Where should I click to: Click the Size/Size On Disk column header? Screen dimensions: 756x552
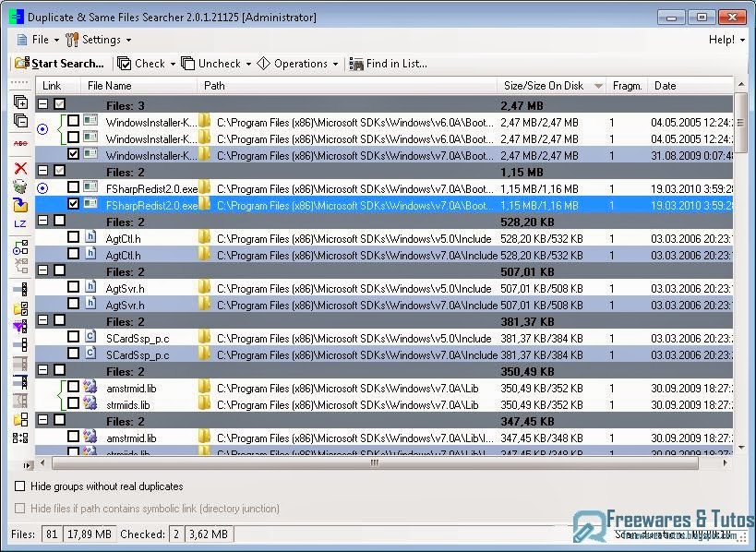552,86
